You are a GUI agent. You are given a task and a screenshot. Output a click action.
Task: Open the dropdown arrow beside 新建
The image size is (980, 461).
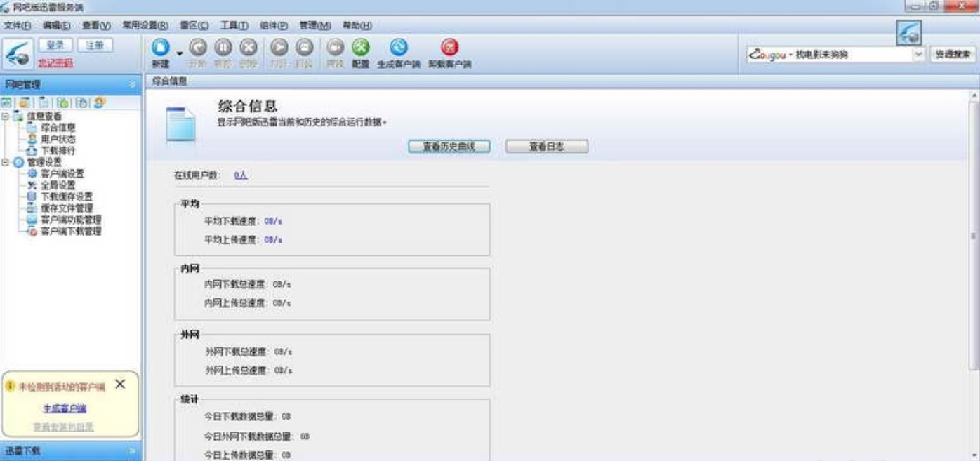(179, 53)
